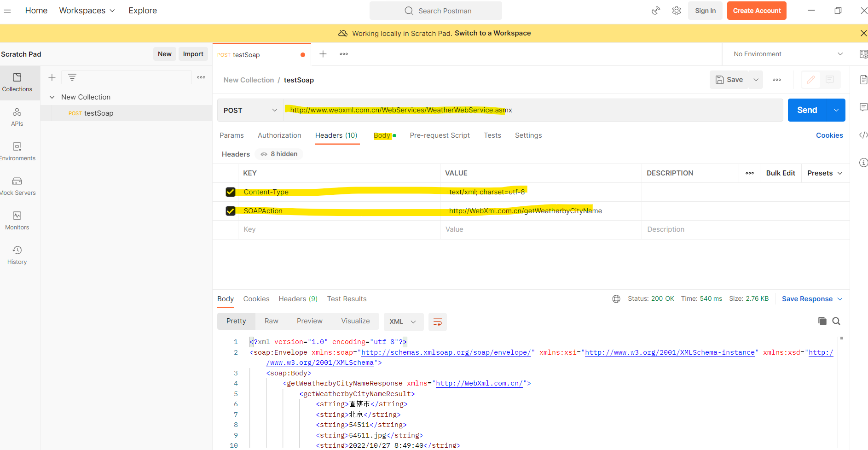
Task: Open the POST method dropdown
Action: pyautogui.click(x=250, y=111)
